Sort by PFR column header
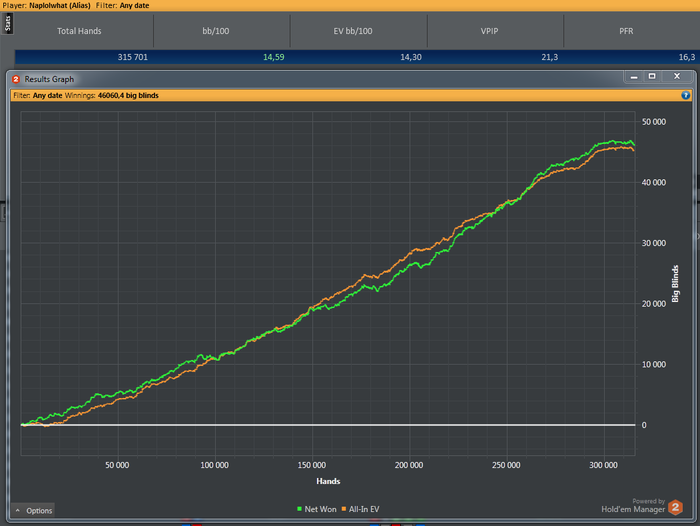Screen dimensions: 700x526 point(626,31)
